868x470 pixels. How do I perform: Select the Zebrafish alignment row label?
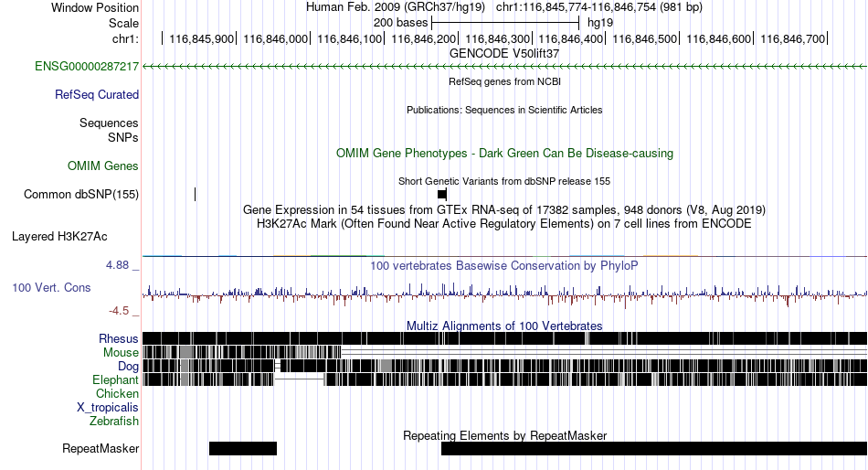[x=114, y=422]
